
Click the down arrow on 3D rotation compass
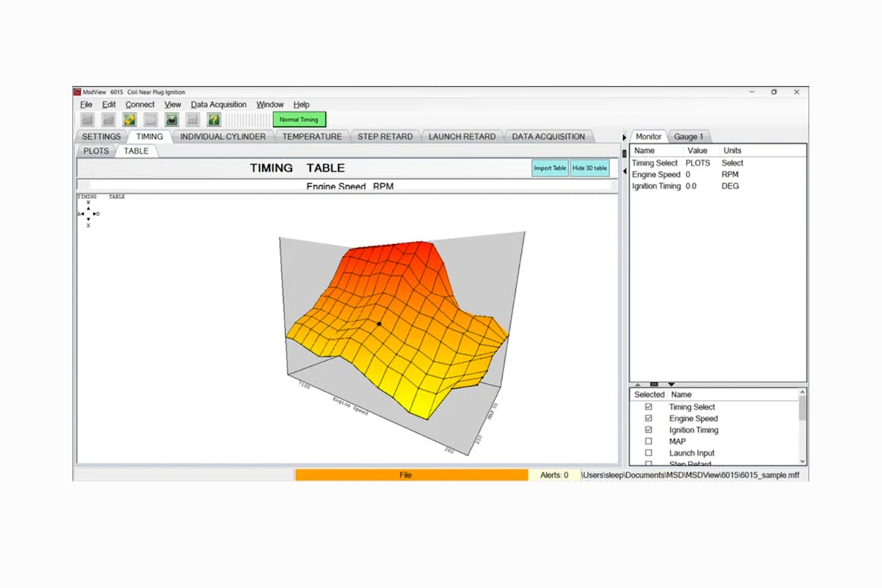88,220
